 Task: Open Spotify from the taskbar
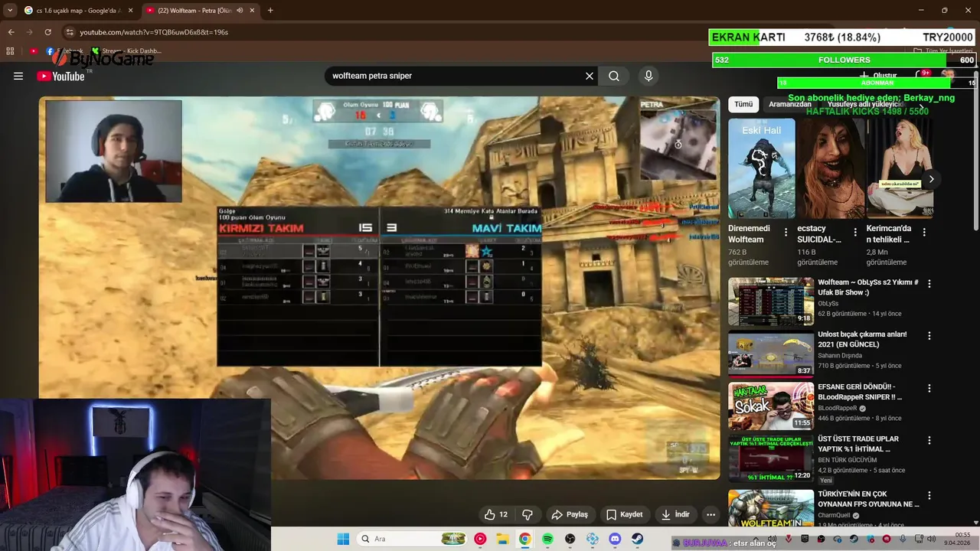point(547,539)
